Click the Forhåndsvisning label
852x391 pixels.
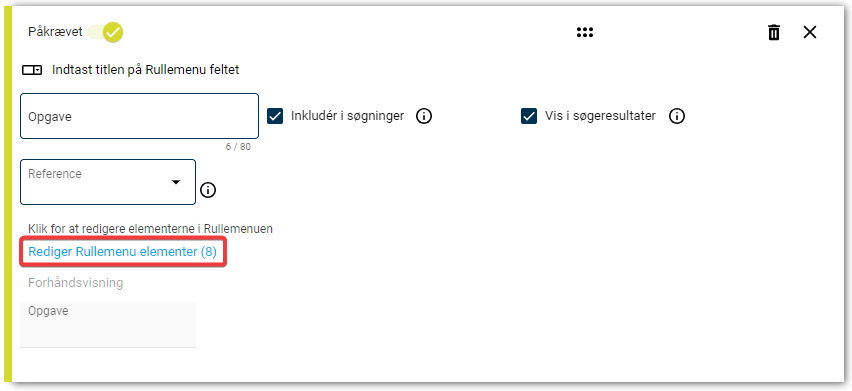[76, 283]
